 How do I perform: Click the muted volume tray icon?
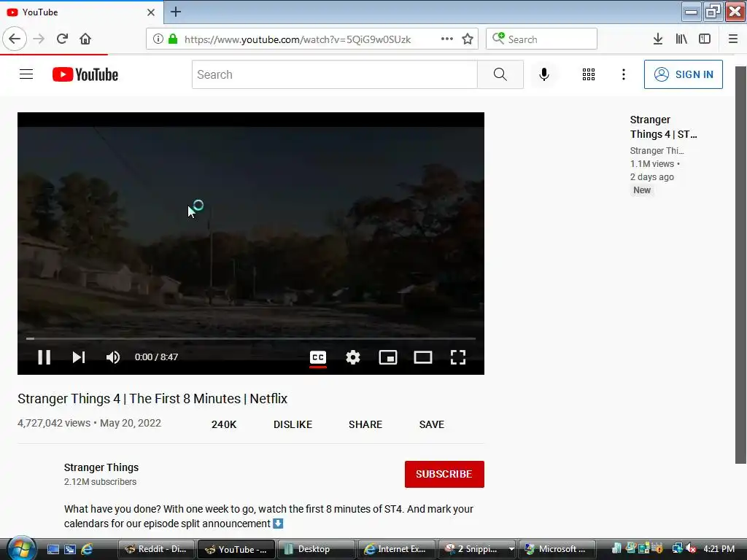click(x=692, y=549)
